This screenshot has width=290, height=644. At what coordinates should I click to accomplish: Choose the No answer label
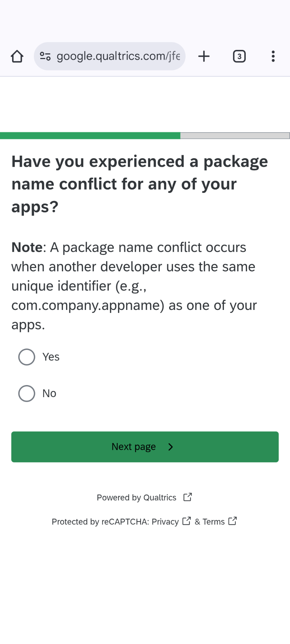[49, 393]
